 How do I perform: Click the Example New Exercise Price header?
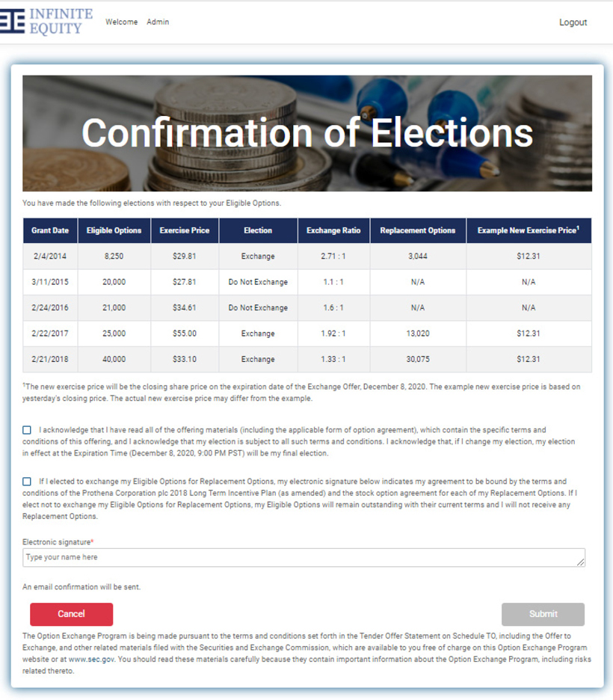point(529,230)
